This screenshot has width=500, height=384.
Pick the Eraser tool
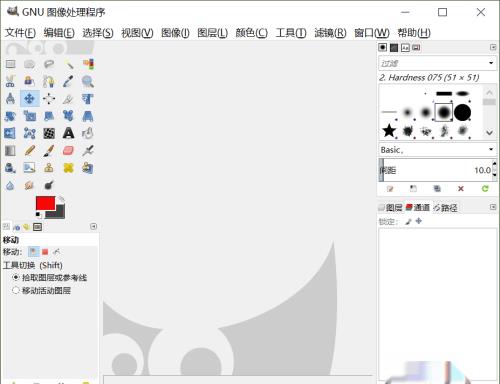pos(68,150)
